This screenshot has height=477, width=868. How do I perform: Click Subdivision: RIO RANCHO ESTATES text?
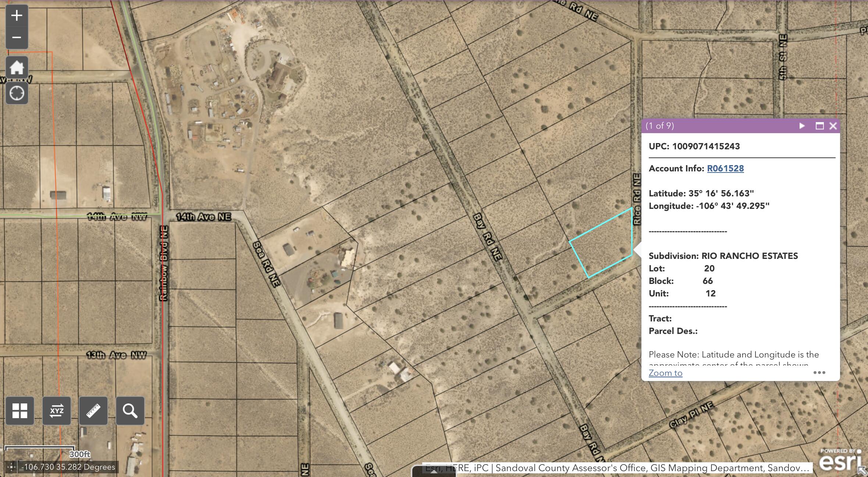point(723,256)
